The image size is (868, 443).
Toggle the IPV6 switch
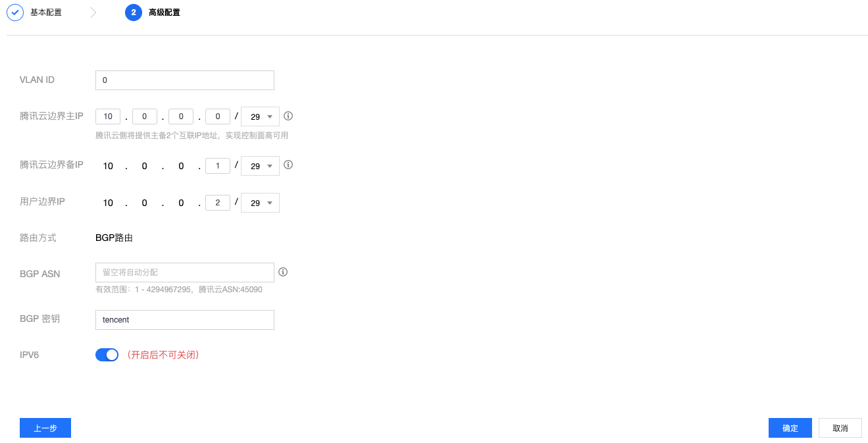click(x=107, y=355)
